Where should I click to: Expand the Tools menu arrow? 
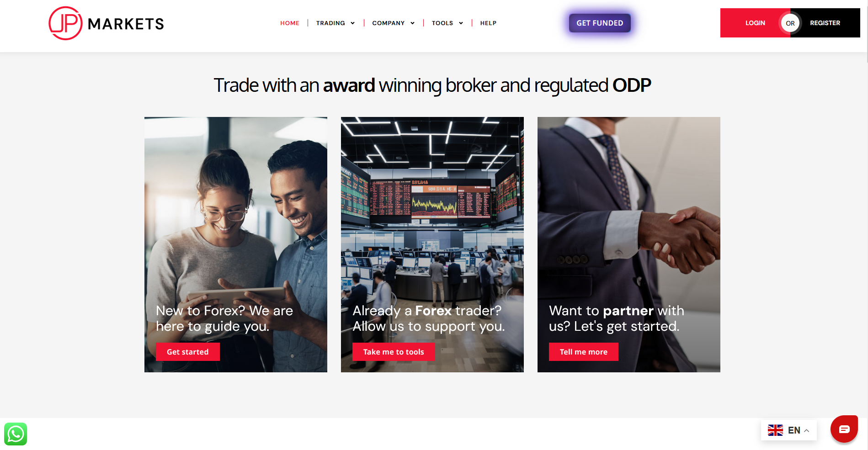click(x=461, y=23)
